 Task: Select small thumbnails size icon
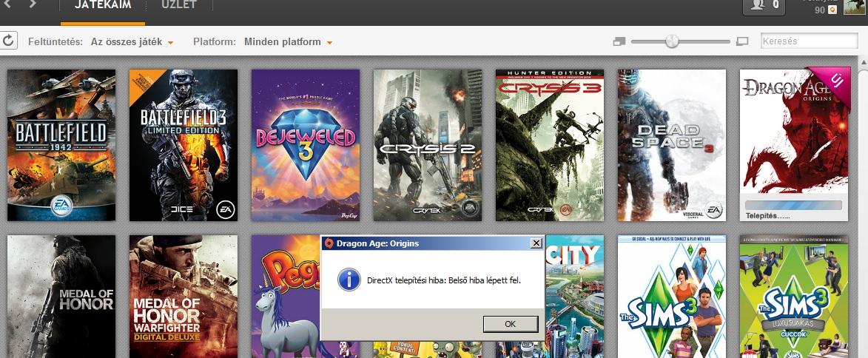coord(619,41)
